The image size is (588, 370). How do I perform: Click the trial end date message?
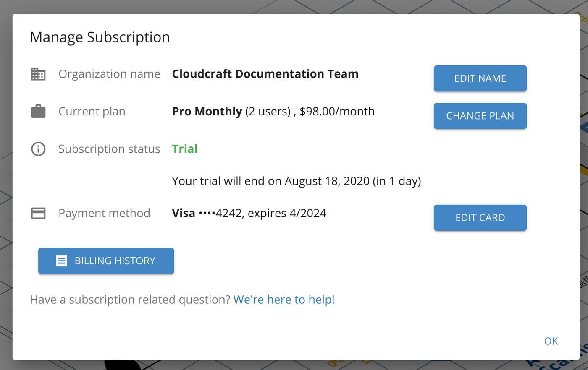pos(297,181)
